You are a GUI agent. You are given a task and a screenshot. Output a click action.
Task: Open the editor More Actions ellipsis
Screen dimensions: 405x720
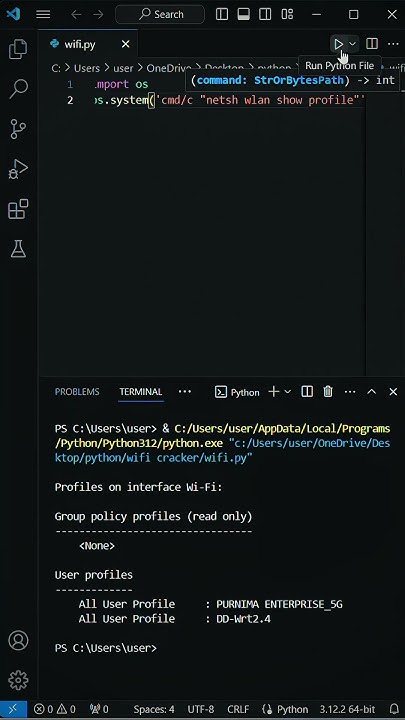[x=393, y=44]
